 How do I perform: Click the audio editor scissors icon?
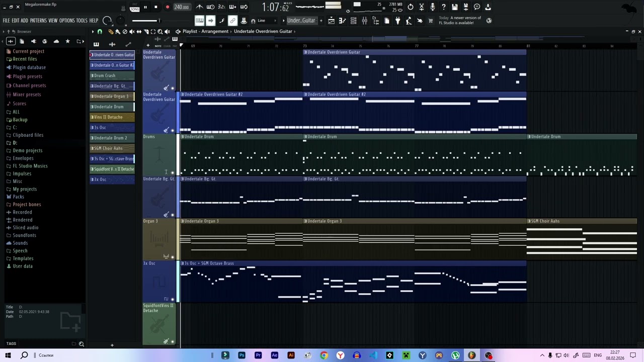click(422, 7)
